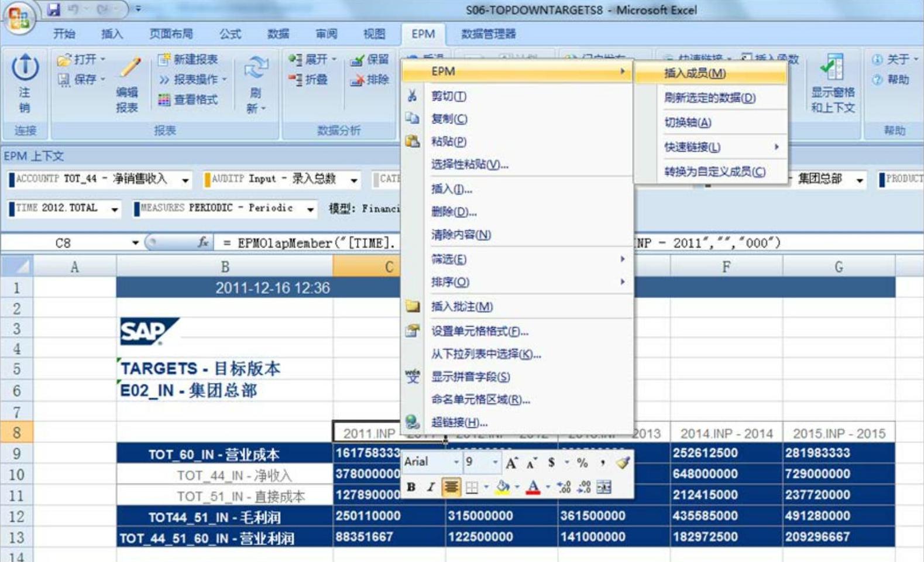Viewport: 924px width, 562px height.
Task: Select 刷新选定的数据(D) submenu item
Action: (x=710, y=98)
